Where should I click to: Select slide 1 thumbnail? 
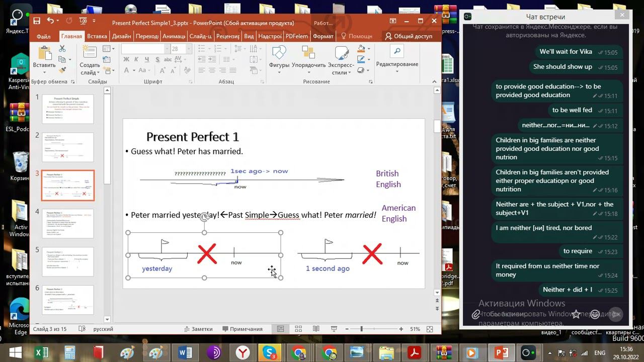68,109
